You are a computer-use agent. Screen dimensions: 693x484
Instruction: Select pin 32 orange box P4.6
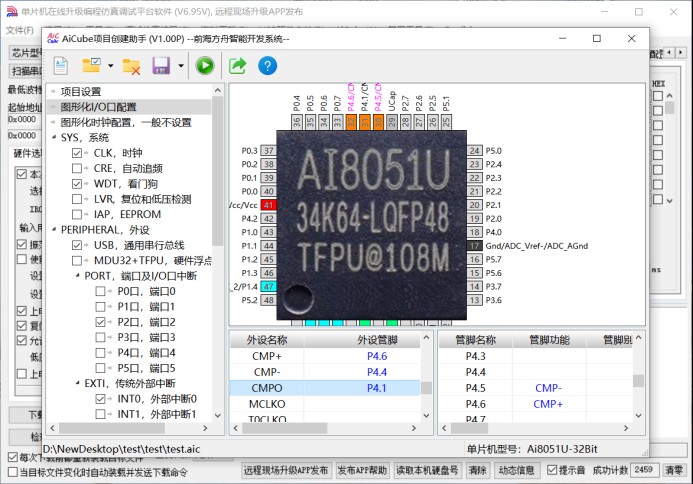pyautogui.click(x=351, y=122)
